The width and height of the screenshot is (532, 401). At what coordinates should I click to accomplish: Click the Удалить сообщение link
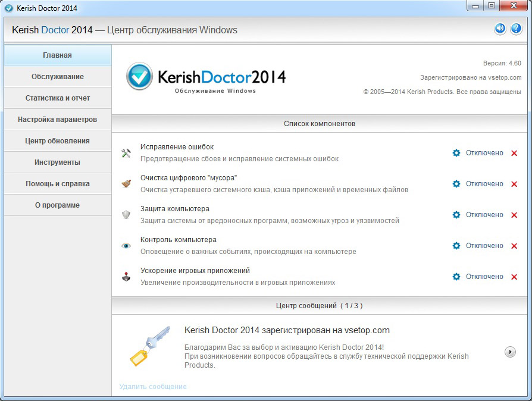pos(153,386)
